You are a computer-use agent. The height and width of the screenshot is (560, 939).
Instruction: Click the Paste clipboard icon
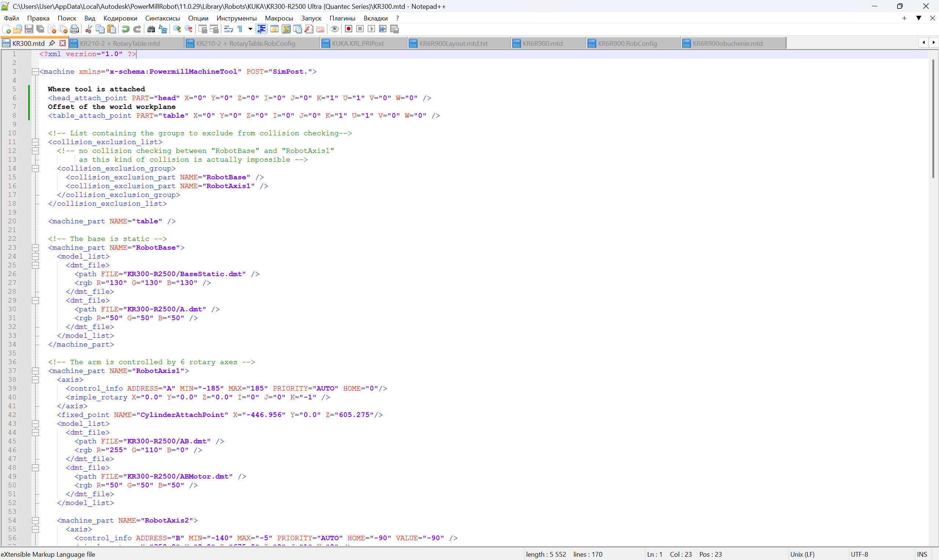tap(112, 29)
